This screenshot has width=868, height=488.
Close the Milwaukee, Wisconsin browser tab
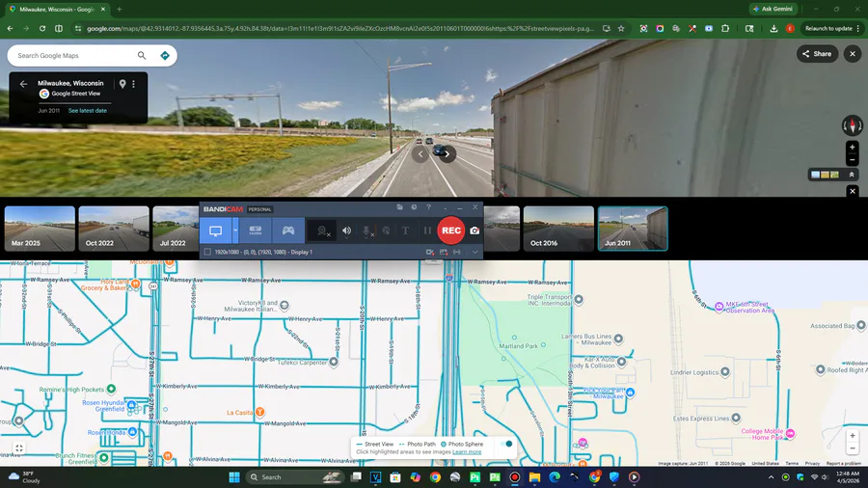[103, 9]
